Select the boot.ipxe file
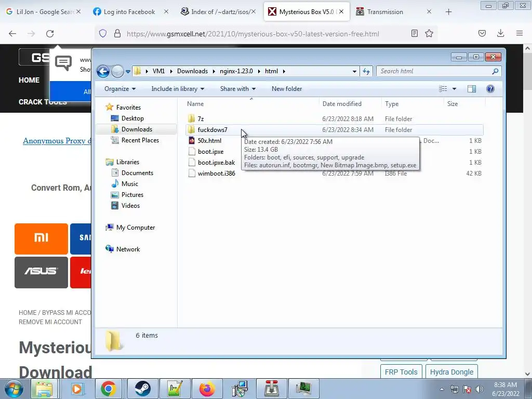532x399 pixels. click(210, 151)
